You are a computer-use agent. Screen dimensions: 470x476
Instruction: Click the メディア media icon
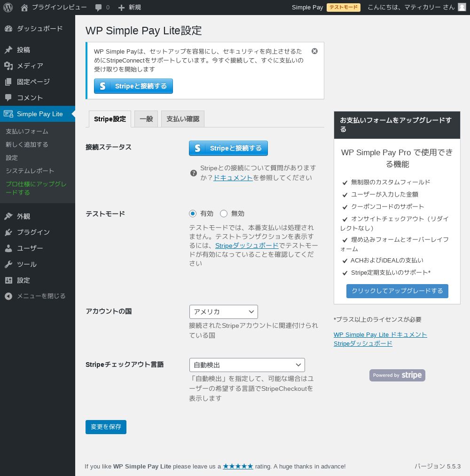click(x=8, y=66)
